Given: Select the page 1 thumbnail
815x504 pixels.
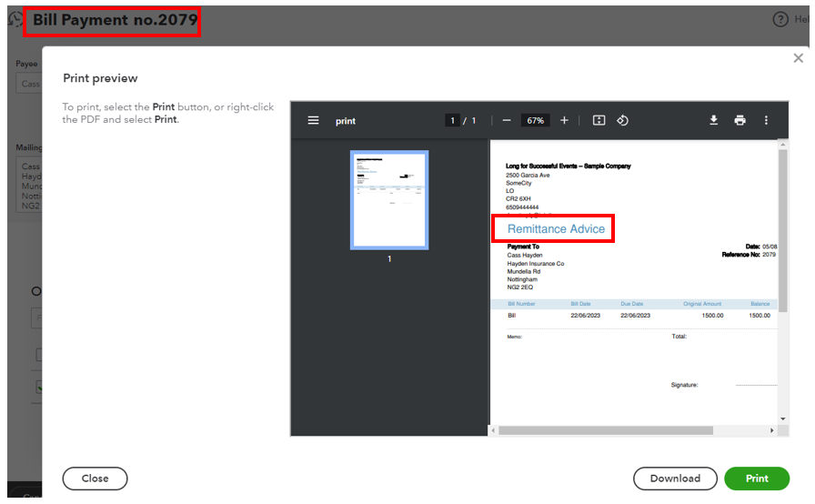Looking at the screenshot, I should [389, 200].
